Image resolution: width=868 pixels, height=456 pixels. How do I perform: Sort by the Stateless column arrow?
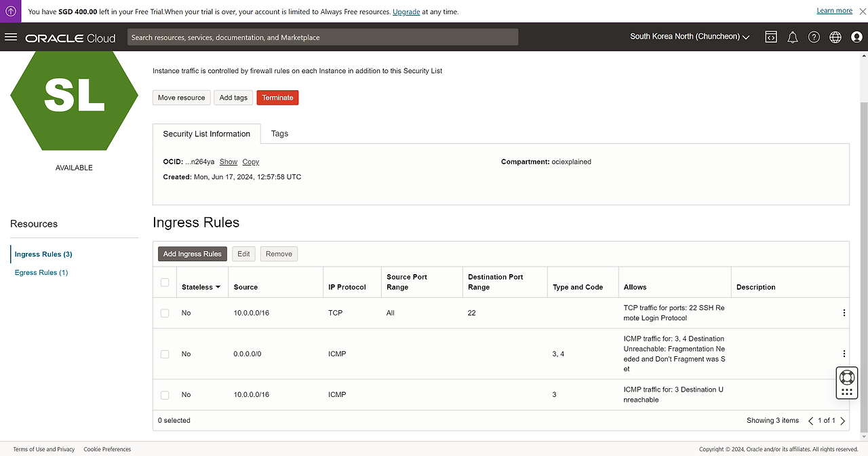coord(218,288)
